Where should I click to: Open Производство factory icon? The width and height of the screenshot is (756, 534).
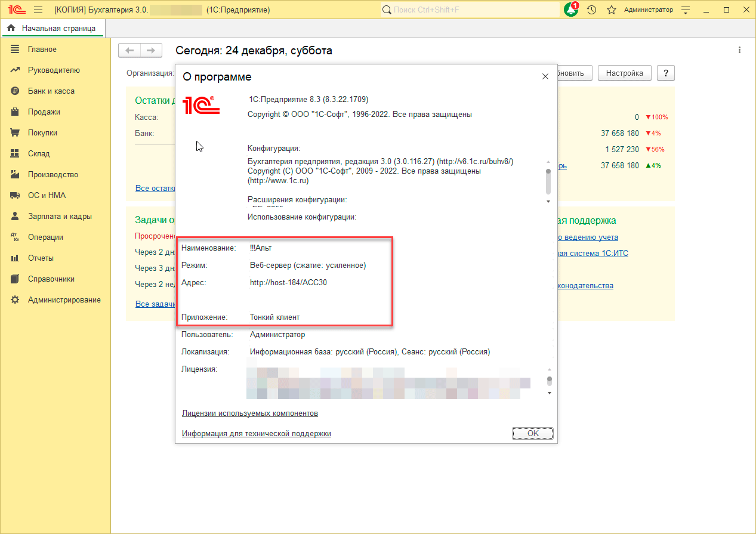(x=16, y=175)
